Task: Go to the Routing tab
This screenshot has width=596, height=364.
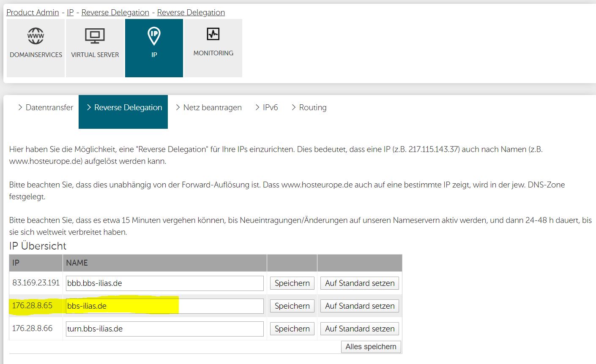Action: (x=309, y=108)
